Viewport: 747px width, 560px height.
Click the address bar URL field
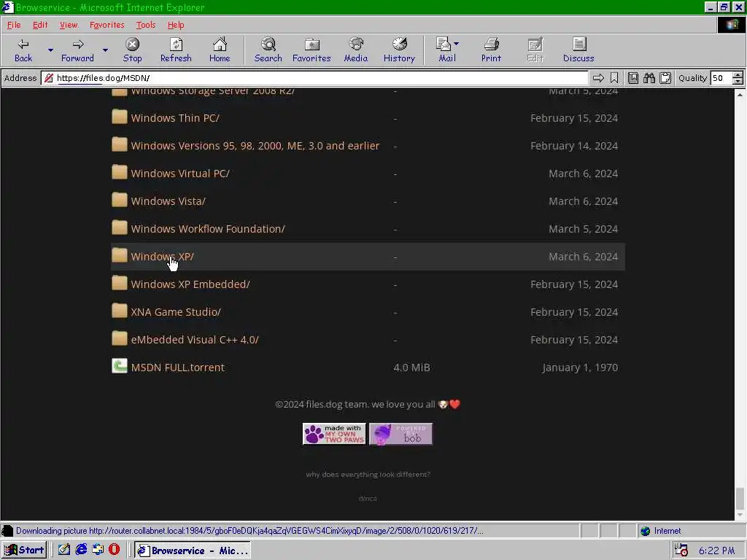pos(314,78)
